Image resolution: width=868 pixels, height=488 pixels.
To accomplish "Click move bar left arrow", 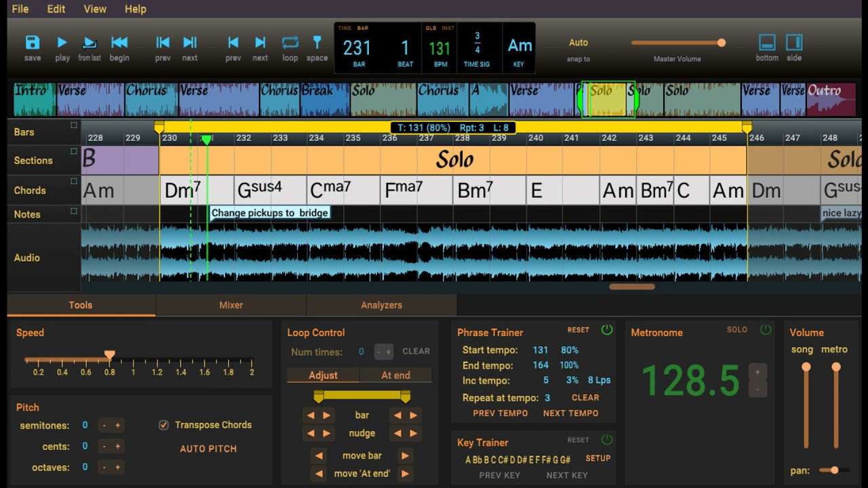I will 319,455.
